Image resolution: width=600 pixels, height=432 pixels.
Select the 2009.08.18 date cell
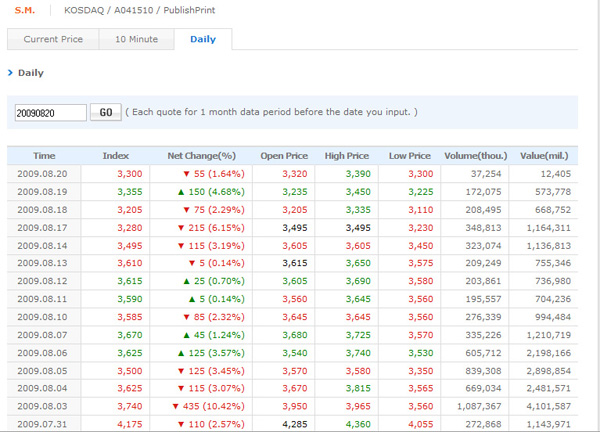pyautogui.click(x=42, y=210)
